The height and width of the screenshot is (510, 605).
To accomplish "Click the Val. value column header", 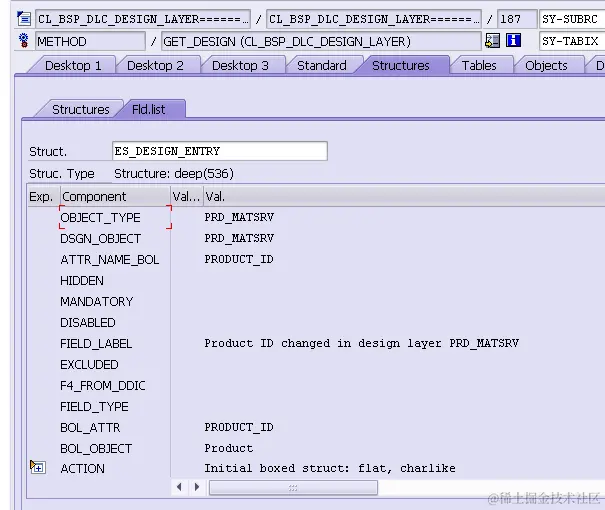I will coord(404,197).
